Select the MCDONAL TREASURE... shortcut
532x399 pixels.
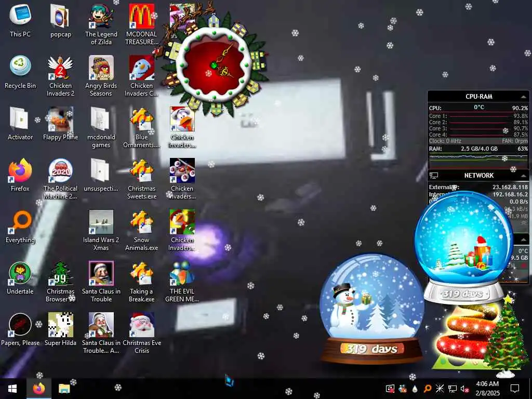[x=141, y=24]
